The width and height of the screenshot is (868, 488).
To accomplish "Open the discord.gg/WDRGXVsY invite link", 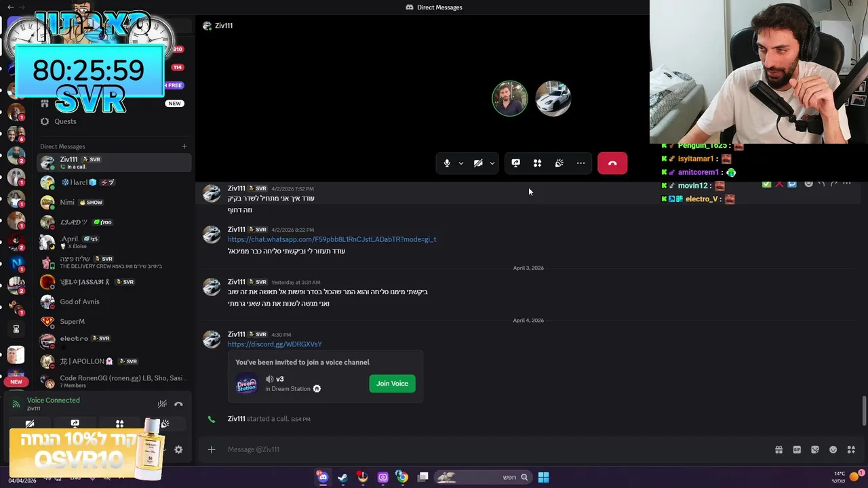I will 275,344.
